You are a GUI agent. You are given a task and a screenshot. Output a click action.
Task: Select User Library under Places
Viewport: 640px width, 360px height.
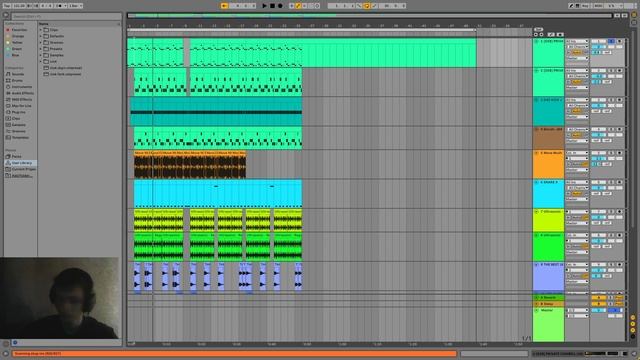[x=21, y=163]
